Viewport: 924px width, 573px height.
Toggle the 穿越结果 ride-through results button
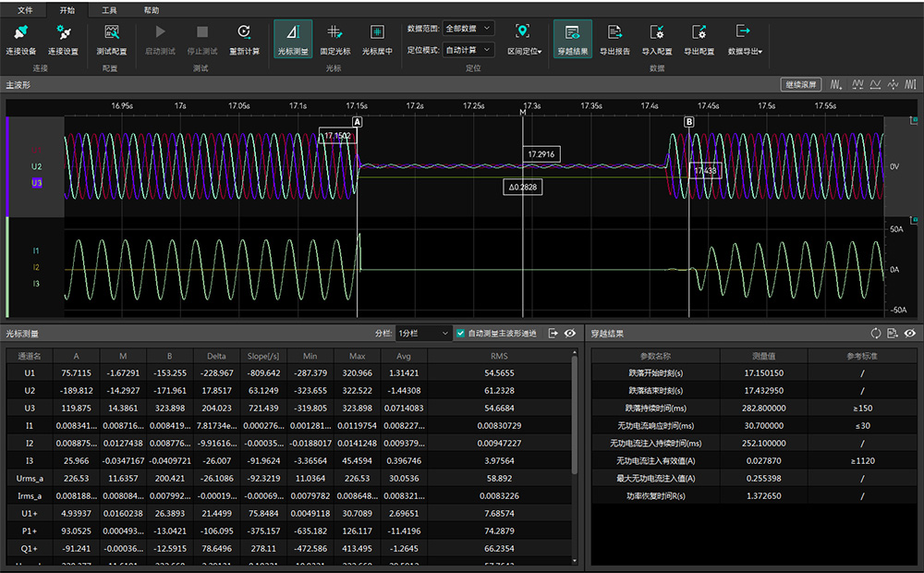[573, 39]
